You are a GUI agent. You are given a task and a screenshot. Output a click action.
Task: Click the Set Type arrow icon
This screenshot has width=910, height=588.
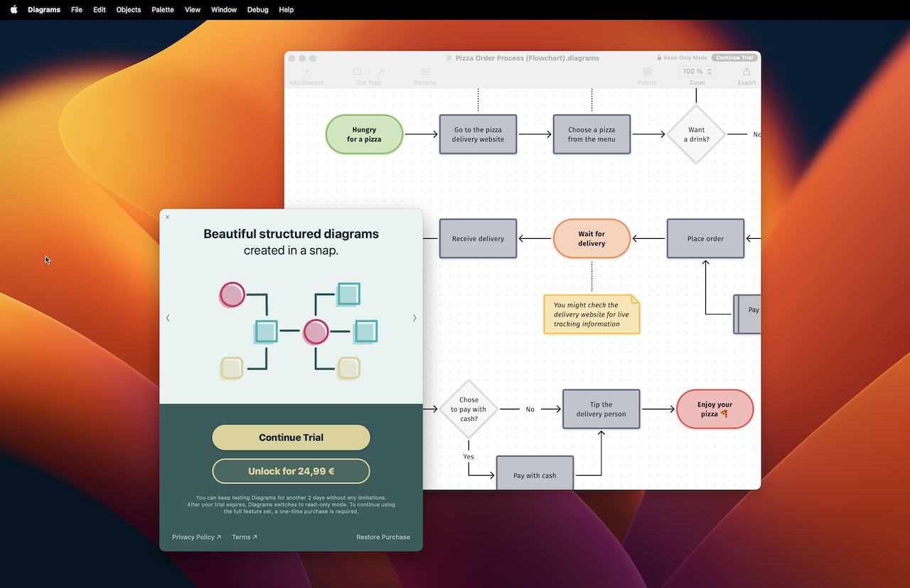pyautogui.click(x=381, y=72)
